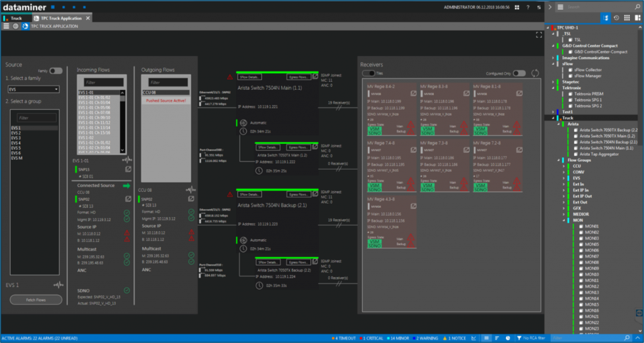Toggle the Family switch in Source panel

55,71
